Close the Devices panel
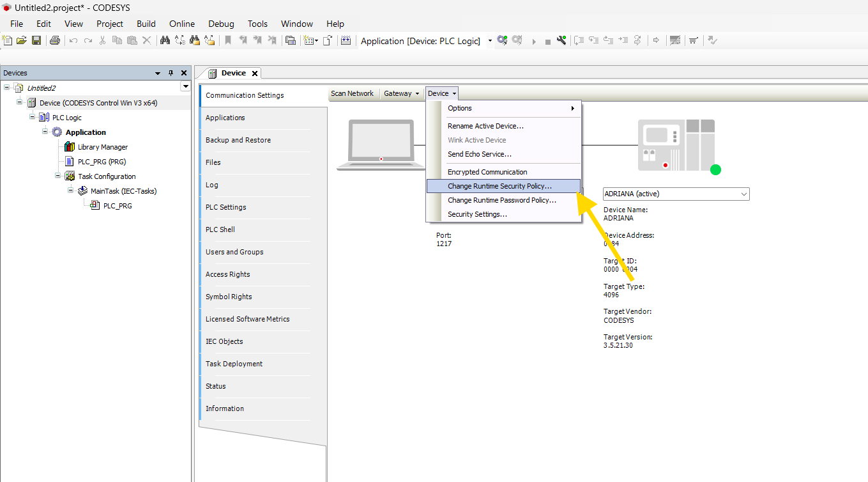This screenshot has height=482, width=868. pos(184,73)
